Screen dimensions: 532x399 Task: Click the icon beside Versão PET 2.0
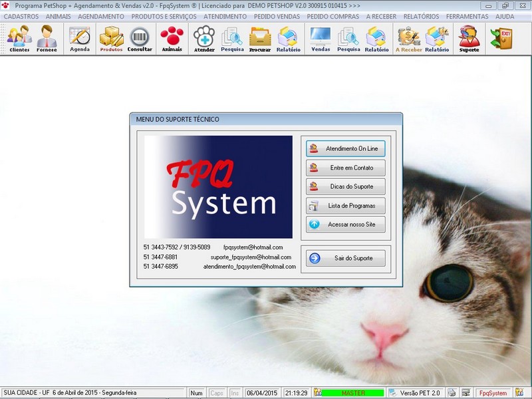(392, 392)
